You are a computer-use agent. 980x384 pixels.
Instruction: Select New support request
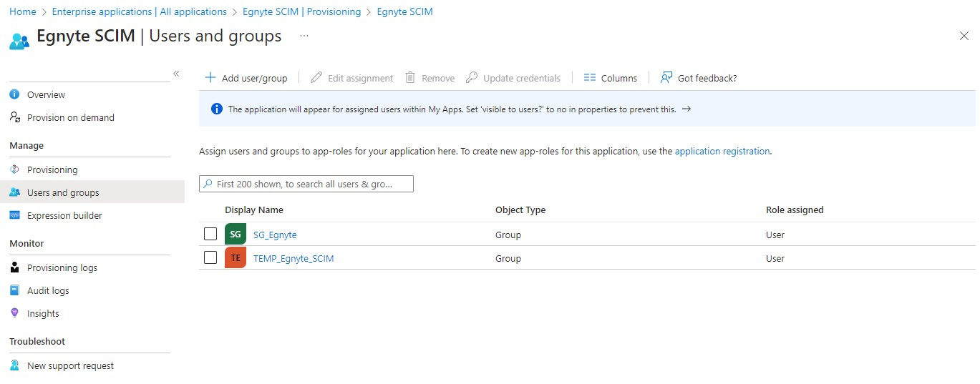(70, 365)
